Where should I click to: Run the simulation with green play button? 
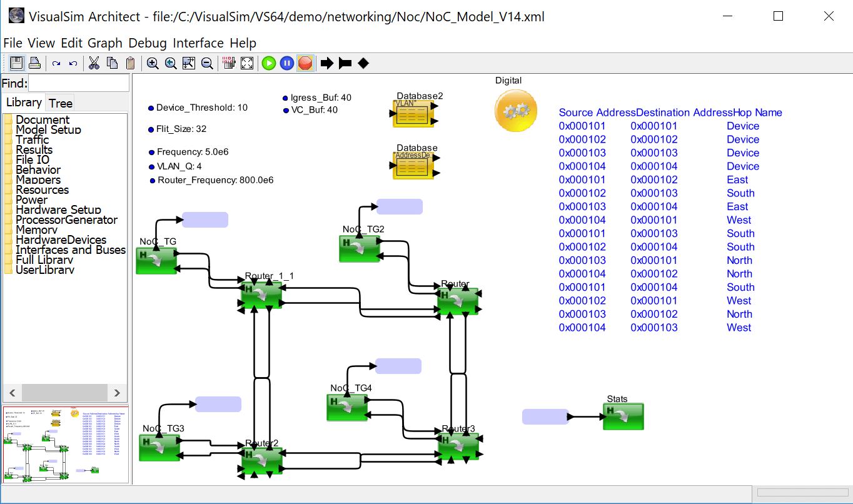coord(269,63)
